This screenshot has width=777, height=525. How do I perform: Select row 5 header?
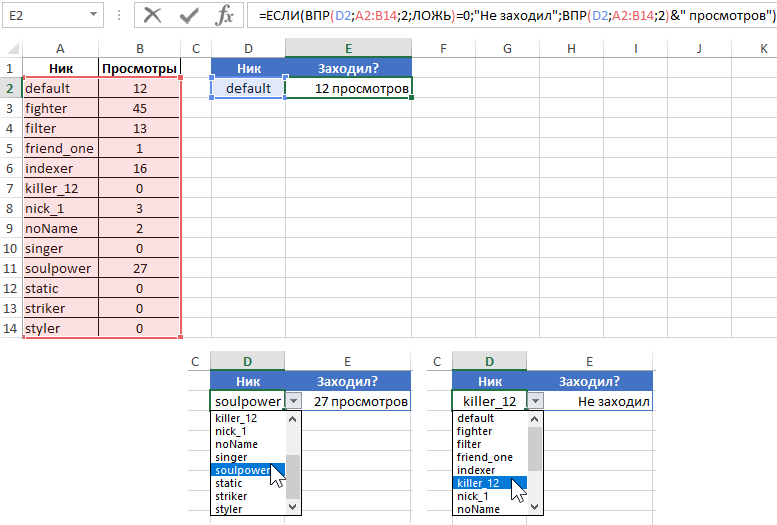(x=10, y=148)
